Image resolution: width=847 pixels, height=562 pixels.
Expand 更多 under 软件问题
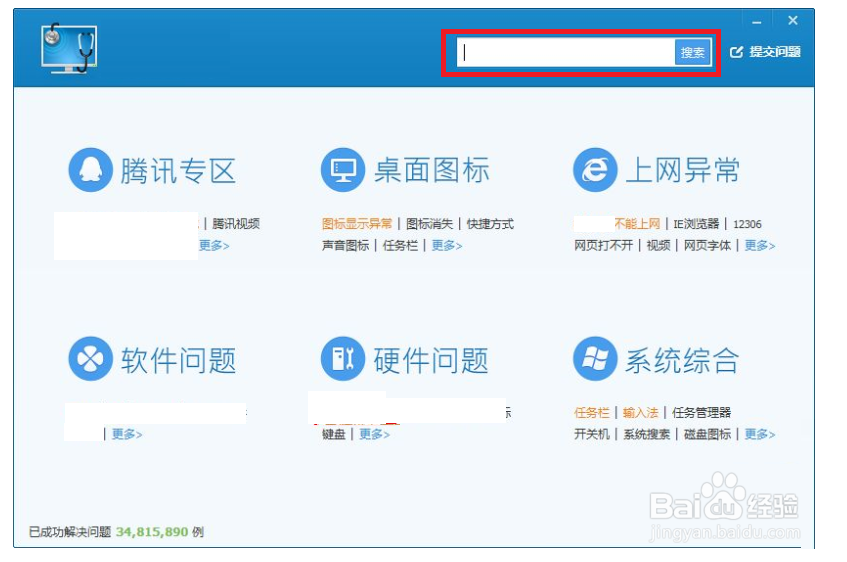click(x=127, y=434)
